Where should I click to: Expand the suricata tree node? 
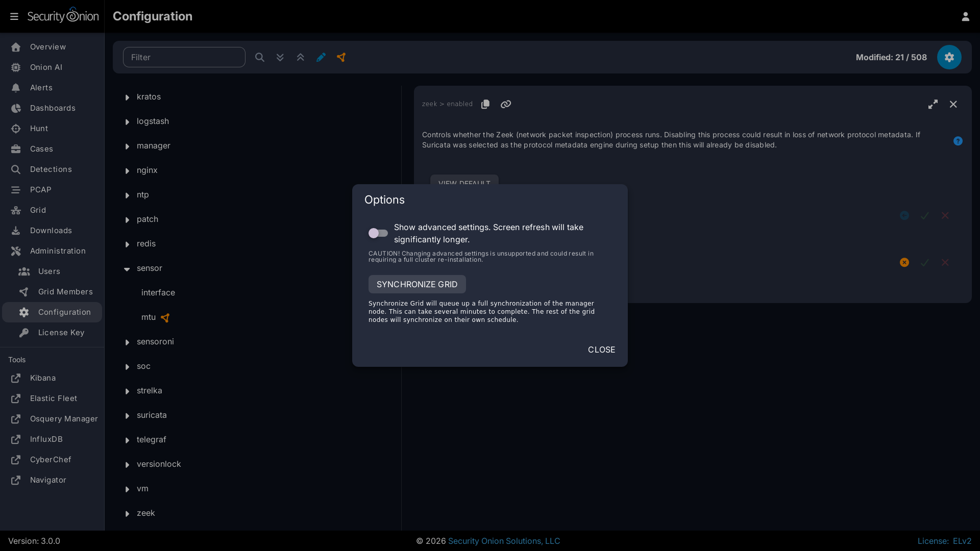click(127, 416)
